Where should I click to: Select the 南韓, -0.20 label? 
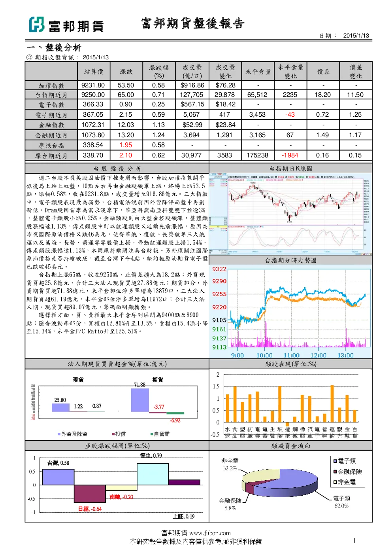pos(121,497)
